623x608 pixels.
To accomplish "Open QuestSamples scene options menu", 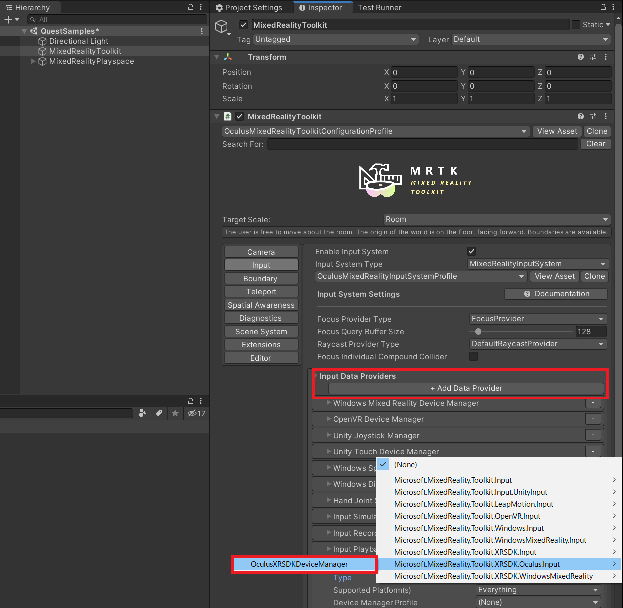I will [x=201, y=31].
